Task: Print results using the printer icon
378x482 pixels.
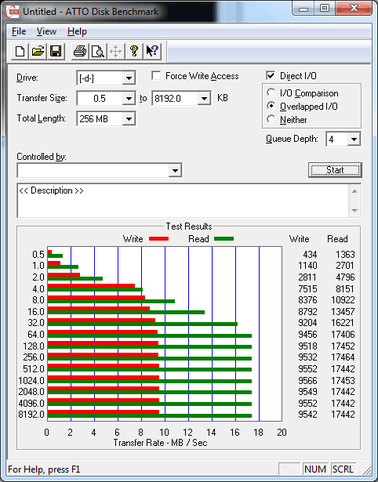Action: [x=80, y=51]
